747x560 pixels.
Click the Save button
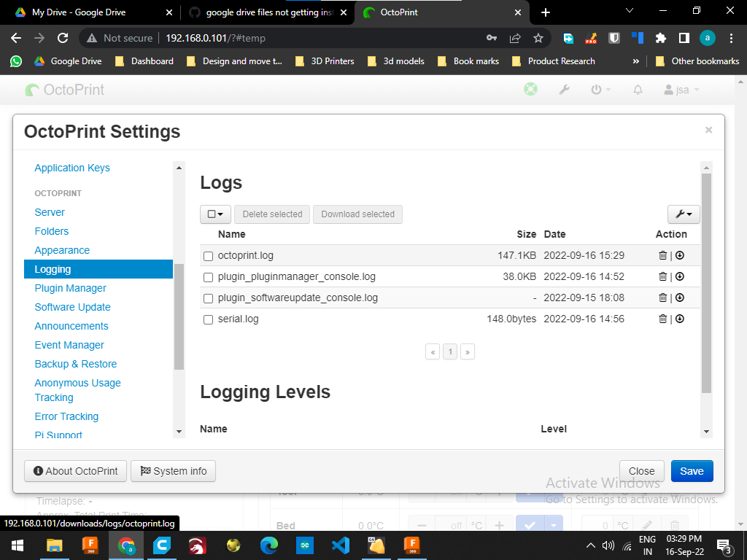(691, 471)
